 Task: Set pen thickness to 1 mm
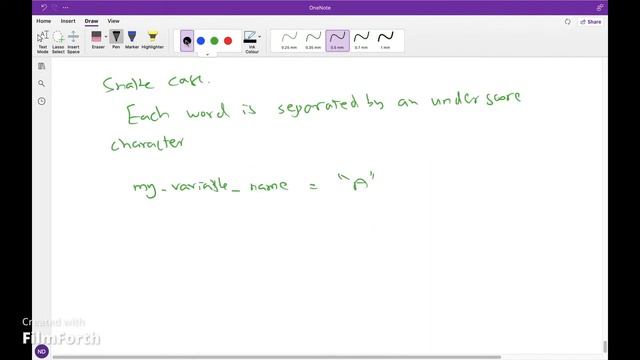pyautogui.click(x=385, y=41)
